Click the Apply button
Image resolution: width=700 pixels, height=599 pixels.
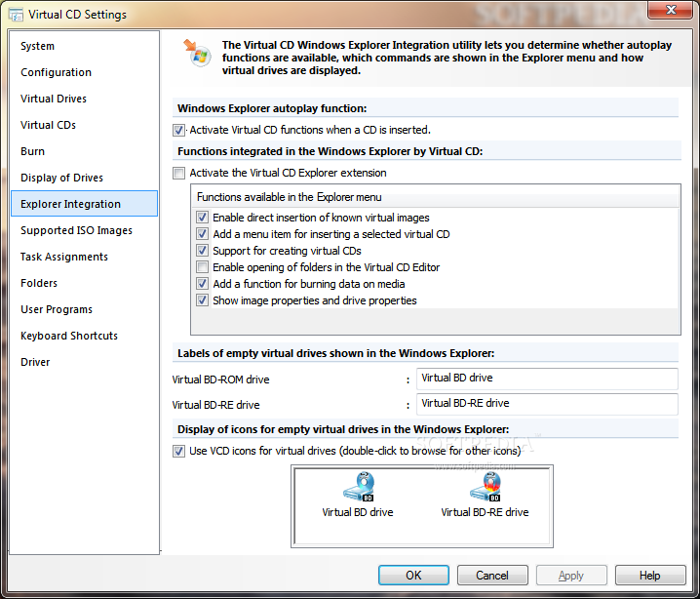tap(571, 576)
